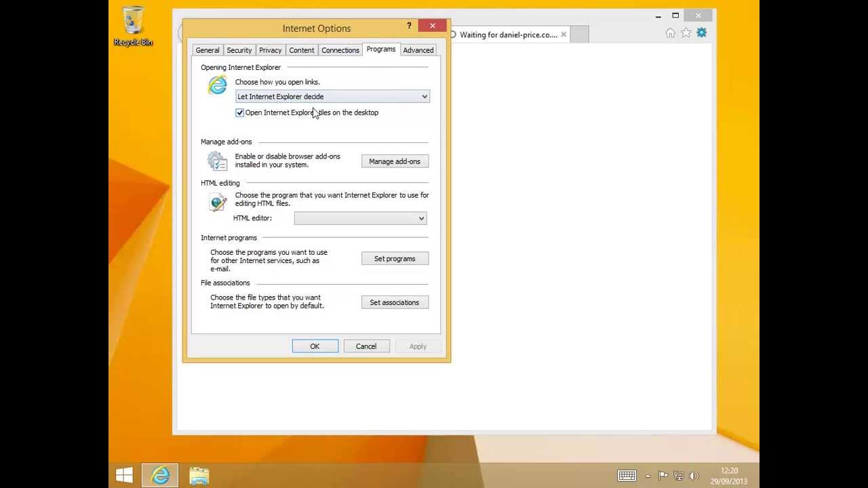Click Cancel in Internet Options
Viewport: 868px width, 488px height.
[366, 346]
